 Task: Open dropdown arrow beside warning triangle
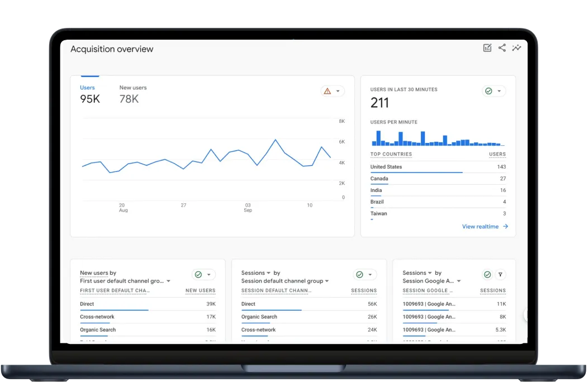(x=338, y=91)
